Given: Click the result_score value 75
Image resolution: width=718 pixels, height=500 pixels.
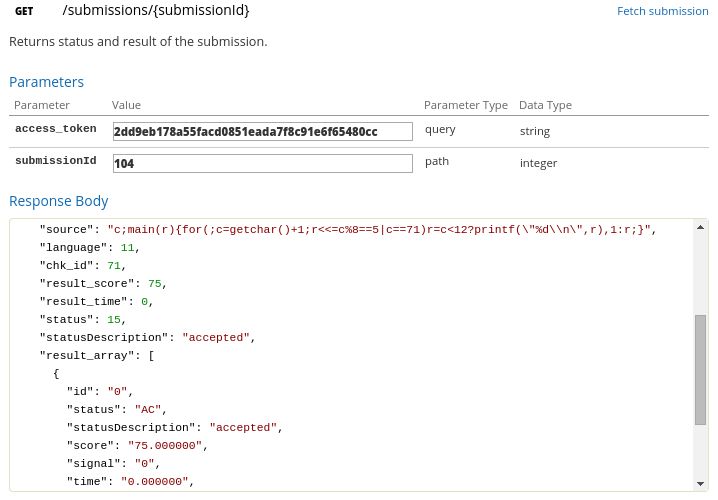Looking at the screenshot, I should 155,284.
